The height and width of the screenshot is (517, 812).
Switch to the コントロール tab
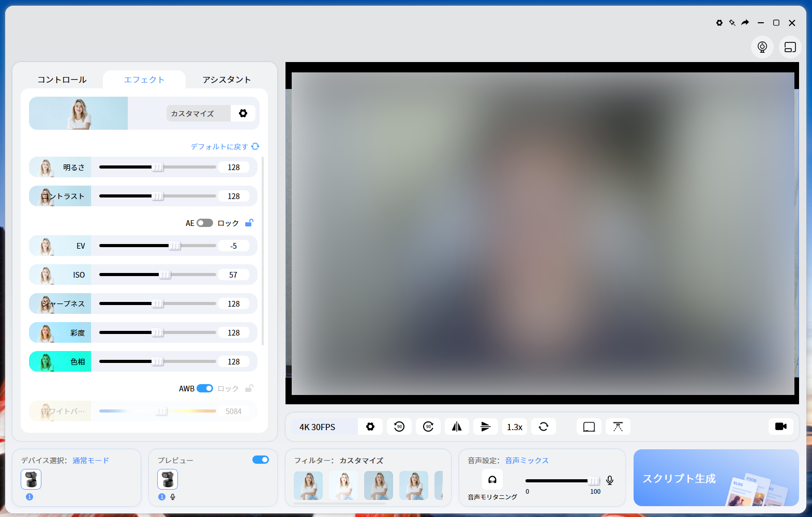62,80
